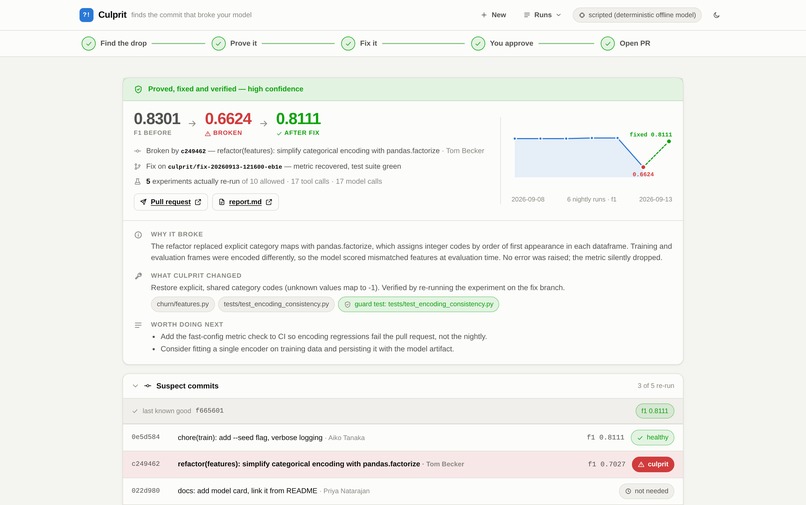Screen dimensions: 806x505
Task: Click the 0.6624 broken value
Action: (228, 119)
